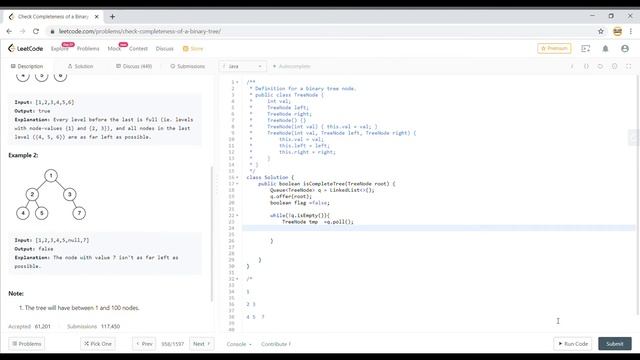Open the Chrome three-dot menu
The width and height of the screenshot is (640, 360).
coord(631,31)
